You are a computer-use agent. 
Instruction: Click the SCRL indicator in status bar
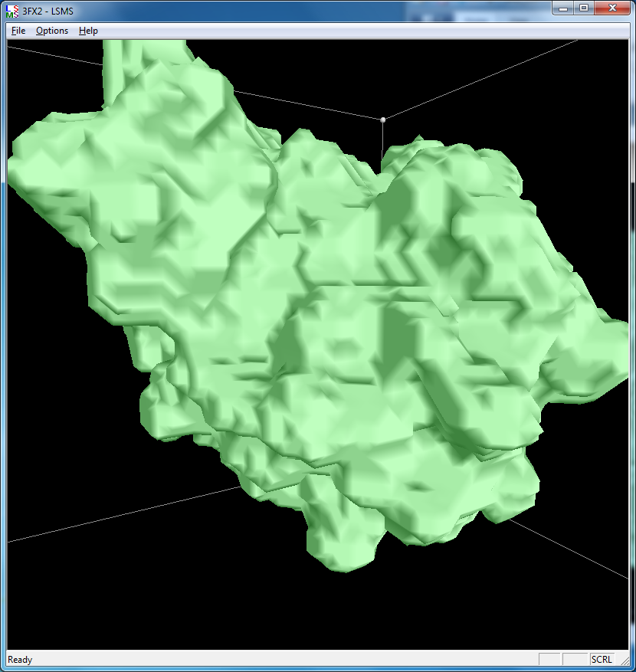(602, 660)
